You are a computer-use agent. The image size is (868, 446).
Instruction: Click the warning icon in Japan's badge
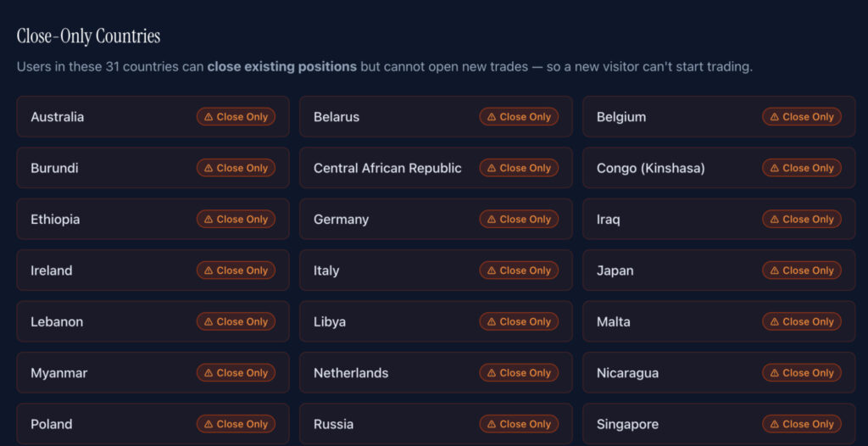775,270
